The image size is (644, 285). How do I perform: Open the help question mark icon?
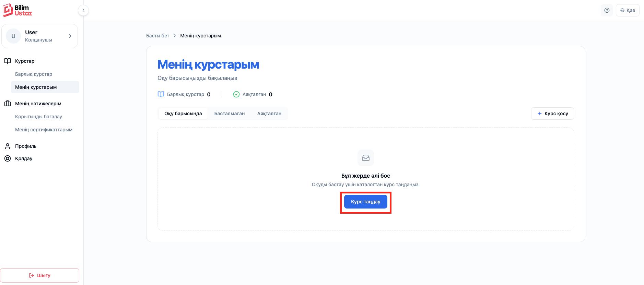click(607, 10)
